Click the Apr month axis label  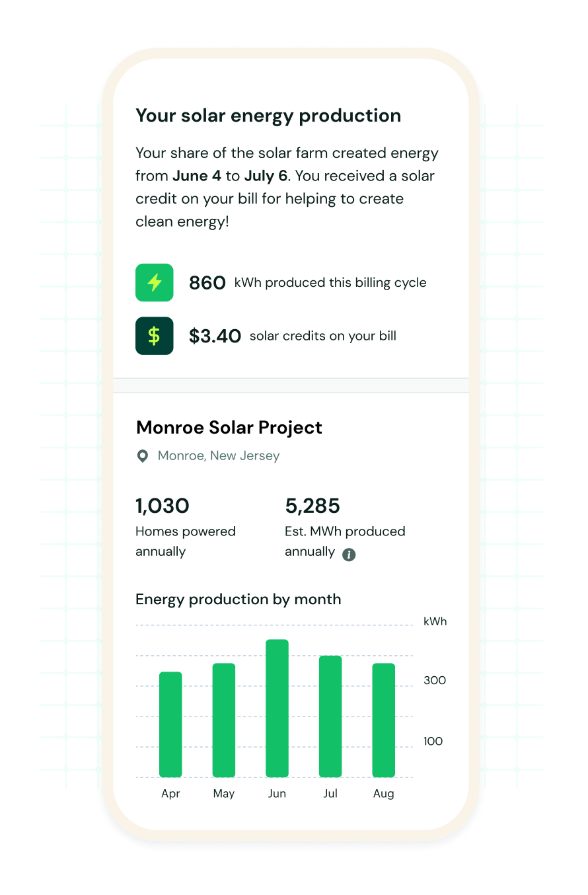tap(170, 794)
